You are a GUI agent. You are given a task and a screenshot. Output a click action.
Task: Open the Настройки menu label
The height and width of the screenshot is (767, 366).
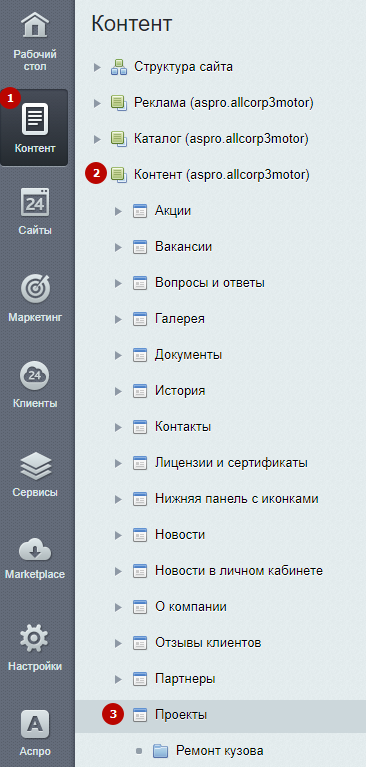[x=35, y=666]
